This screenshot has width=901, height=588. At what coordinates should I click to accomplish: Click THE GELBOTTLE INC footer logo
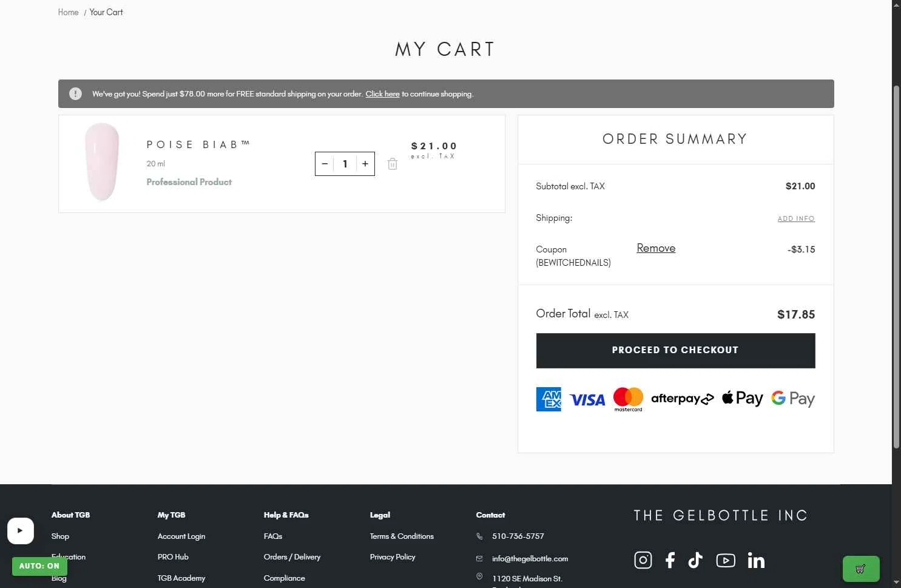[x=721, y=516]
